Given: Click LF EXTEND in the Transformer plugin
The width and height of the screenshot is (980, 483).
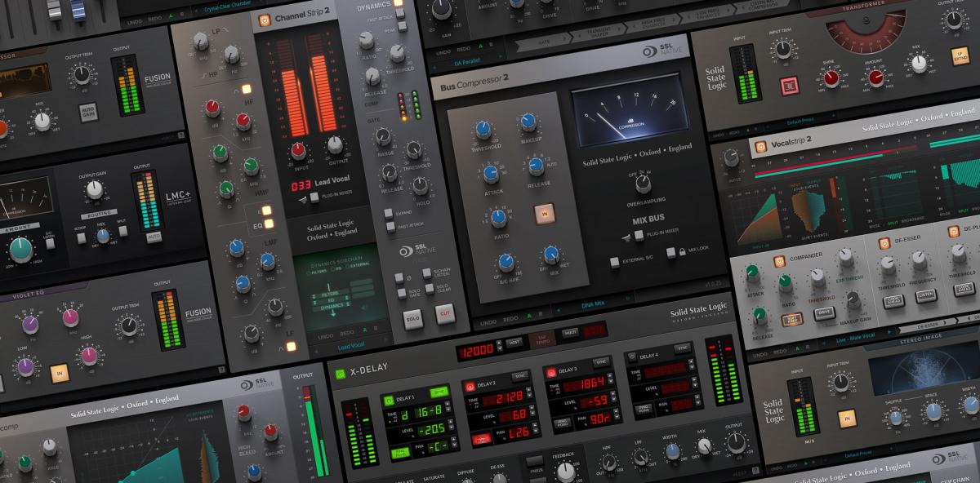Looking at the screenshot, I should [960, 55].
